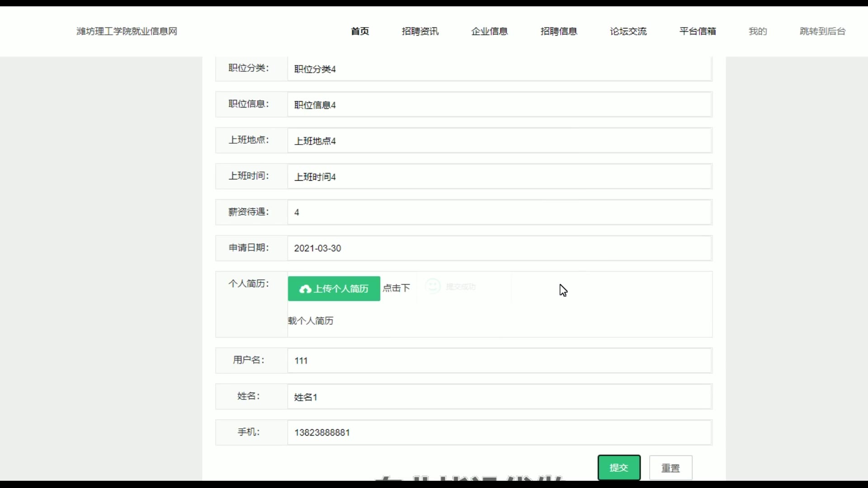This screenshot has height=488, width=868.
Task: Open the 首页 navigation item
Action: point(360,31)
